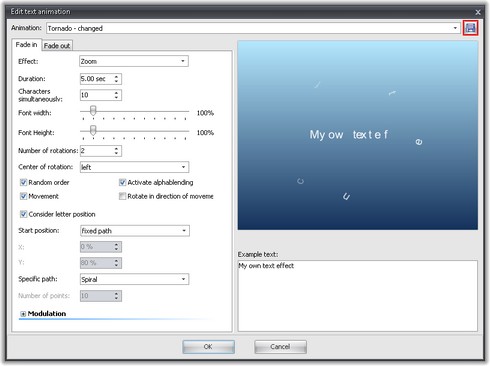The width and height of the screenshot is (490, 366).
Task: Open the Specific path dropdown set to Spiral
Action: pyautogui.click(x=134, y=279)
